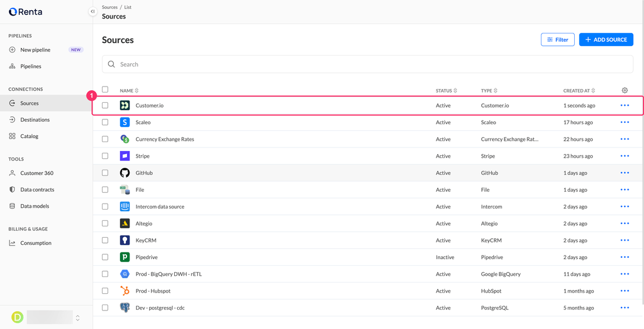Click the Stripe source logo icon

[x=125, y=156]
